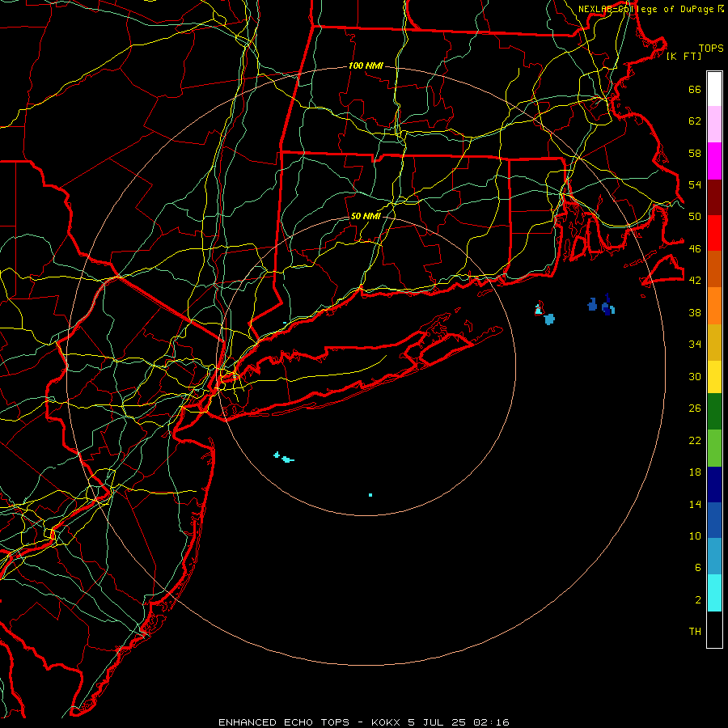
Task: Click the bright red legend color band
Action: [x=714, y=233]
